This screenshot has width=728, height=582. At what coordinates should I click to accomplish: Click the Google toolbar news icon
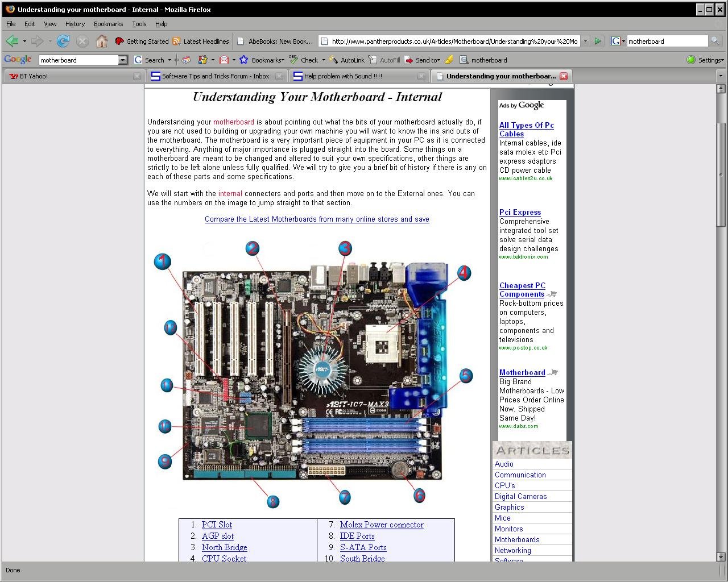tap(185, 60)
